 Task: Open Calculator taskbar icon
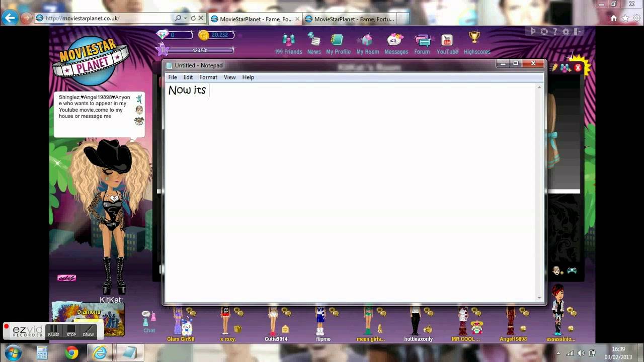click(x=42, y=353)
